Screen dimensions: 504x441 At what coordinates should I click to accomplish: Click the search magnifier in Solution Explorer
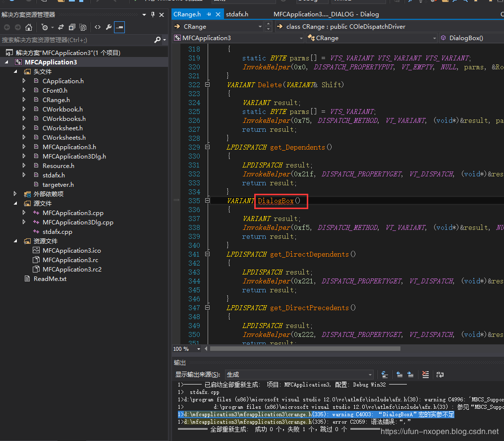pyautogui.click(x=158, y=40)
